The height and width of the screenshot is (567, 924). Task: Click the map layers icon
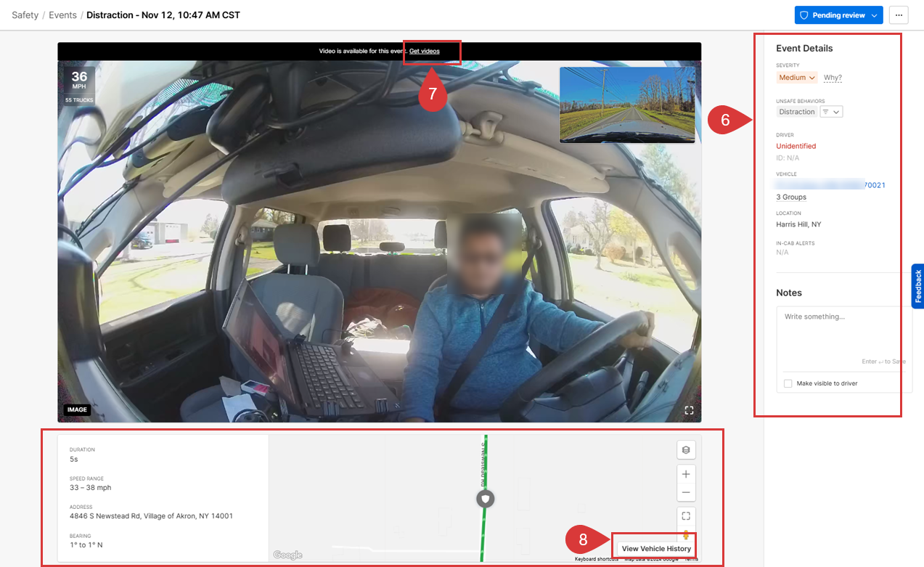click(x=686, y=450)
